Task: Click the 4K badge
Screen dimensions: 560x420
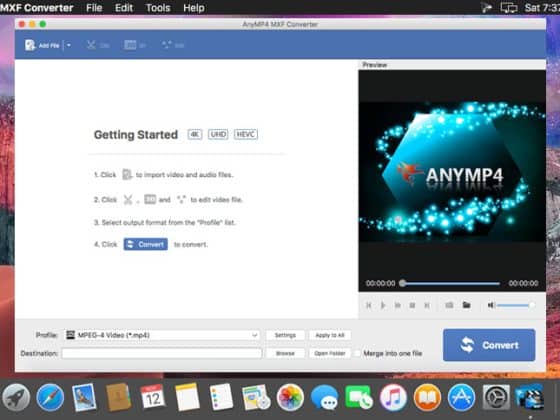Action: point(195,134)
